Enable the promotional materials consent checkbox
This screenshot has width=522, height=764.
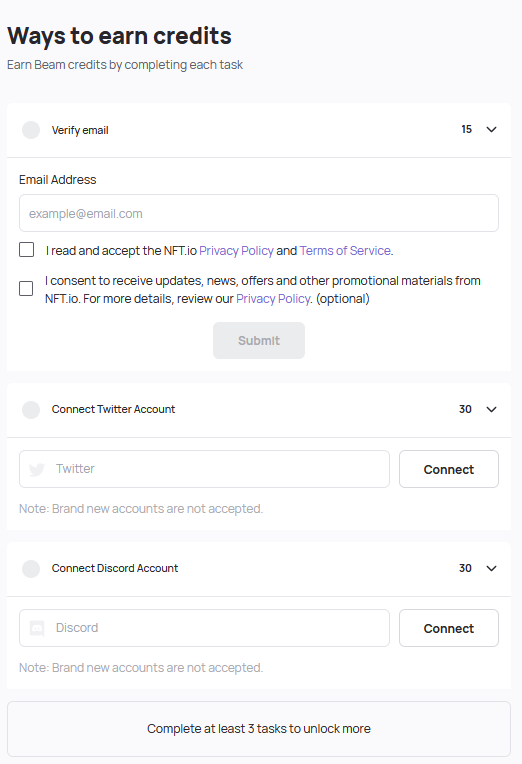(x=26, y=288)
